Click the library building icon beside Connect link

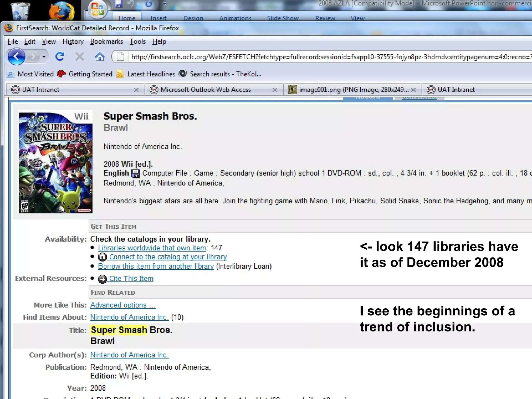pyautogui.click(x=102, y=257)
